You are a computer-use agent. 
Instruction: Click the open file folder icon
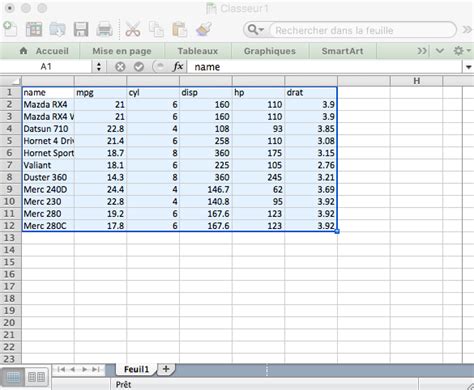pos(57,29)
